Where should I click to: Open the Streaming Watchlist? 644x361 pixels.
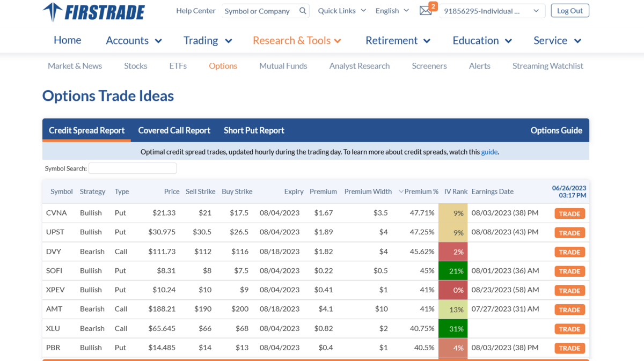tap(548, 66)
